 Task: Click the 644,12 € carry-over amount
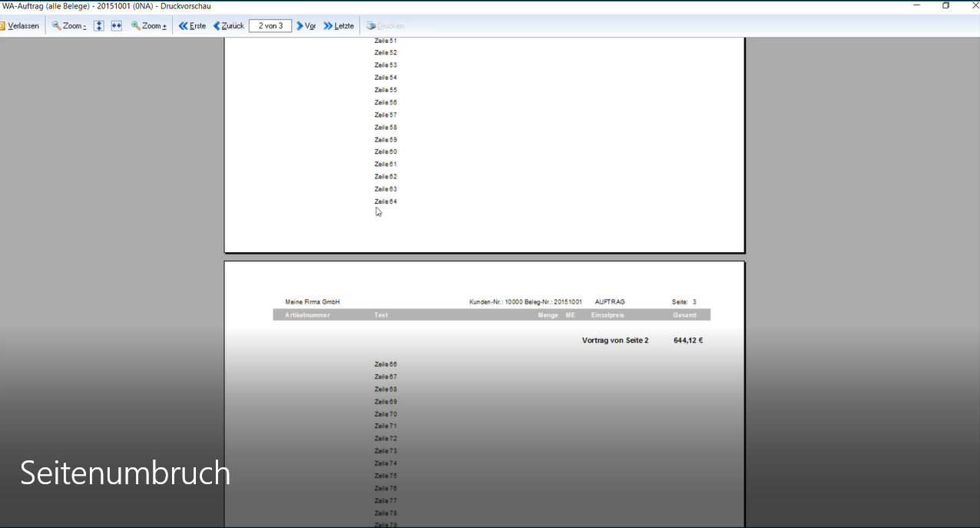click(x=688, y=340)
